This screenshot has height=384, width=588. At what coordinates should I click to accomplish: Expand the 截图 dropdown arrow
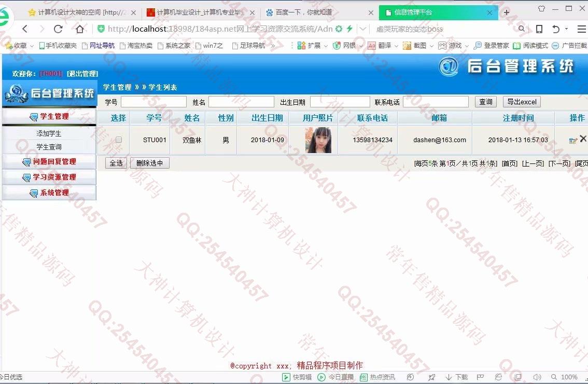[x=431, y=46]
